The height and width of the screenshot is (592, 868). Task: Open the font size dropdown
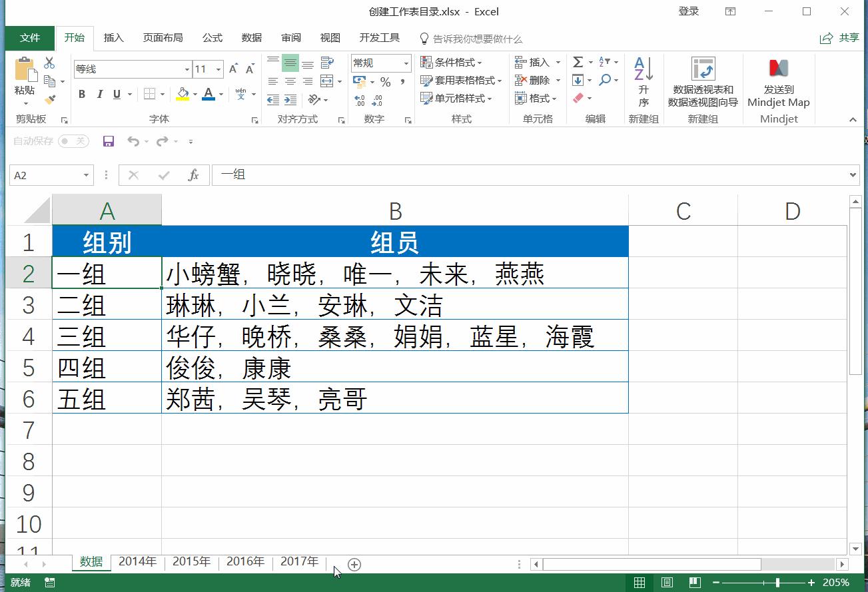[x=220, y=69]
